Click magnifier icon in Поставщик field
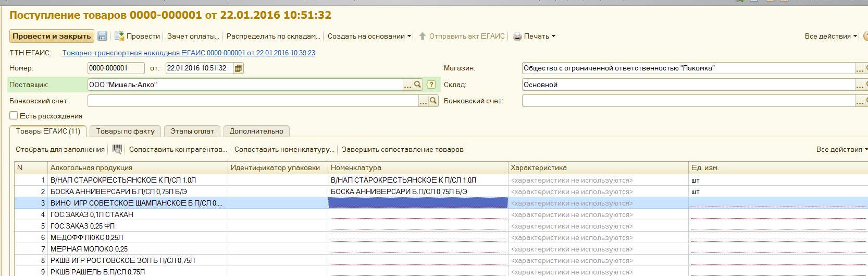Image resolution: width=868 pixels, height=276 pixels. point(418,85)
